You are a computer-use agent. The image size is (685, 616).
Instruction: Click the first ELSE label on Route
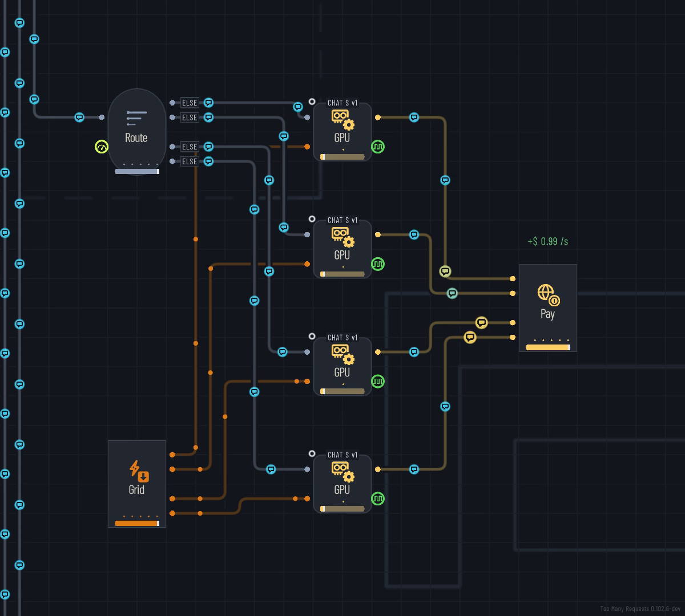tap(190, 103)
